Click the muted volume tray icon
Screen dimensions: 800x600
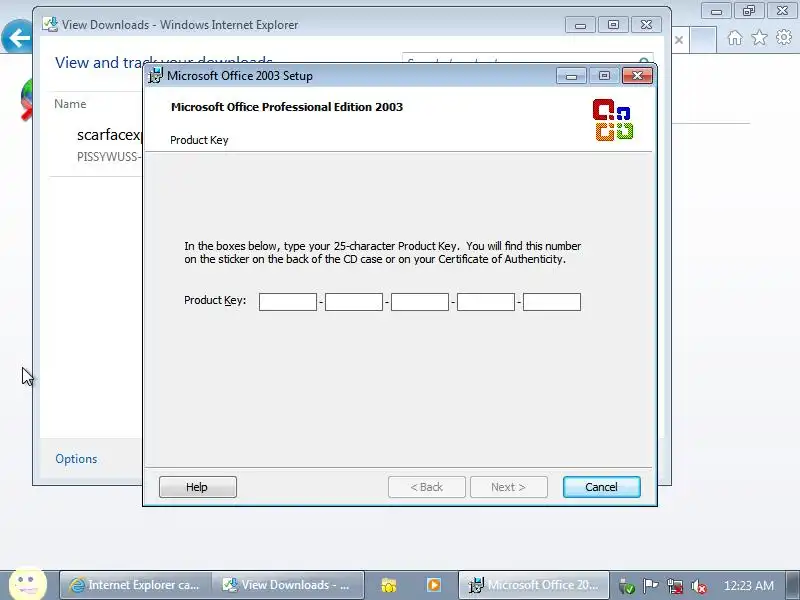[x=698, y=586]
